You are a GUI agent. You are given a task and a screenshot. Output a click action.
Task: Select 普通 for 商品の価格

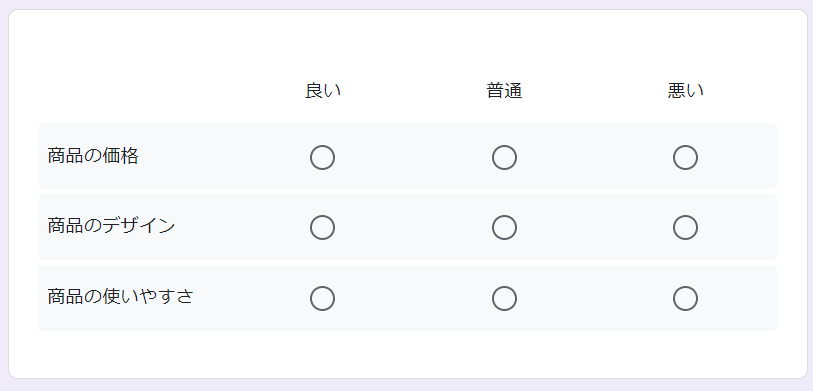(504, 158)
